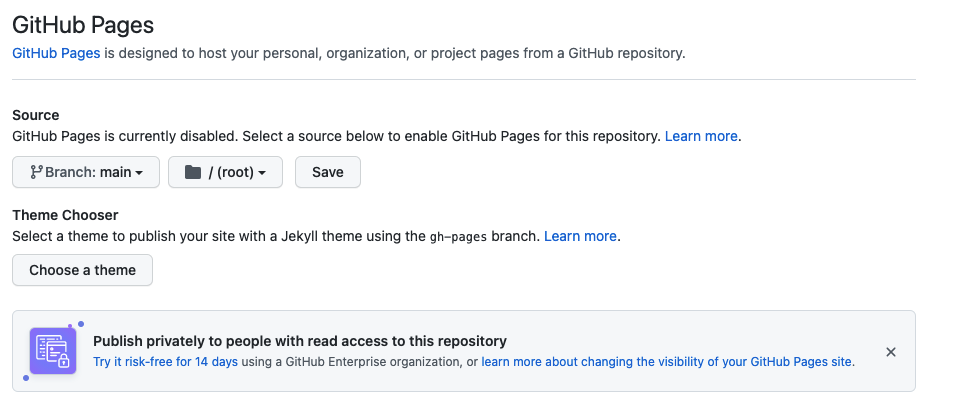
Task: Click the Source section heading
Action: click(36, 115)
